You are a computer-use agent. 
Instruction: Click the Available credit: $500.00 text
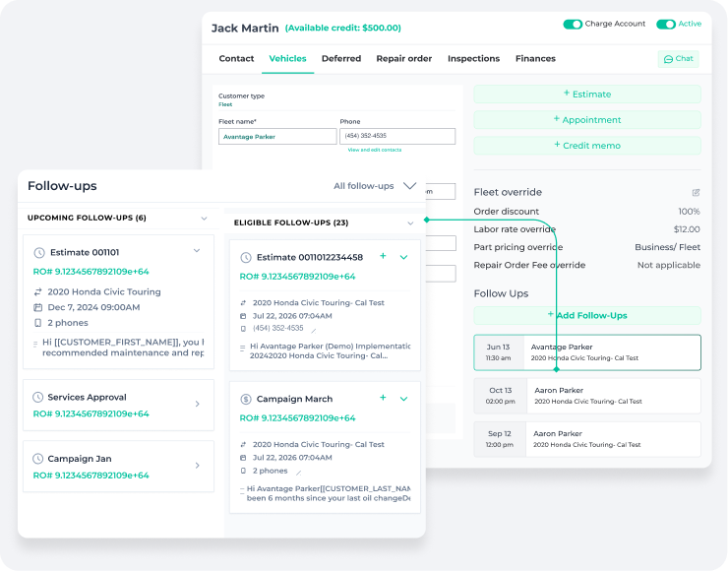pos(343,28)
